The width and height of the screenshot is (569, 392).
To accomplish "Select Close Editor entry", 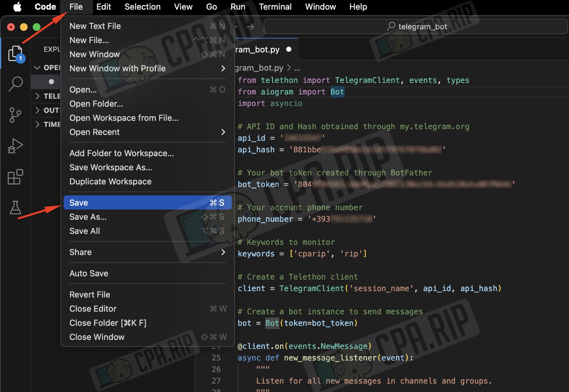I will click(x=148, y=309).
